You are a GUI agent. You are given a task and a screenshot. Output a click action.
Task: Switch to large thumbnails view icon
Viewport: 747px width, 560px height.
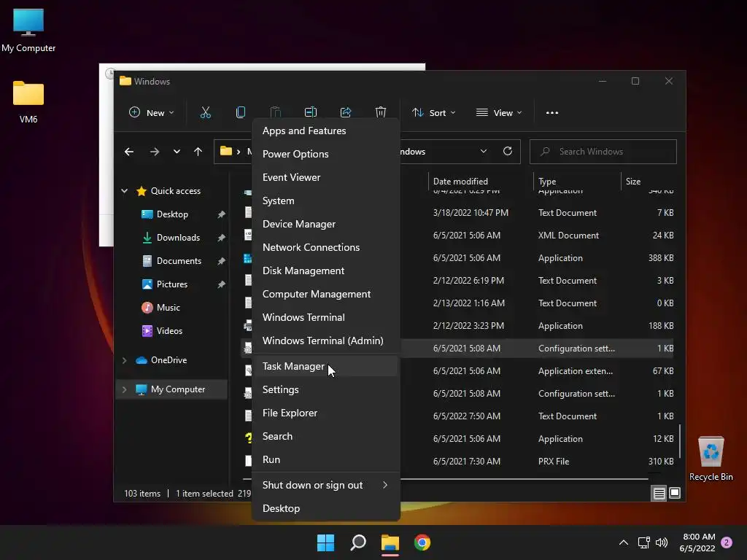click(675, 493)
